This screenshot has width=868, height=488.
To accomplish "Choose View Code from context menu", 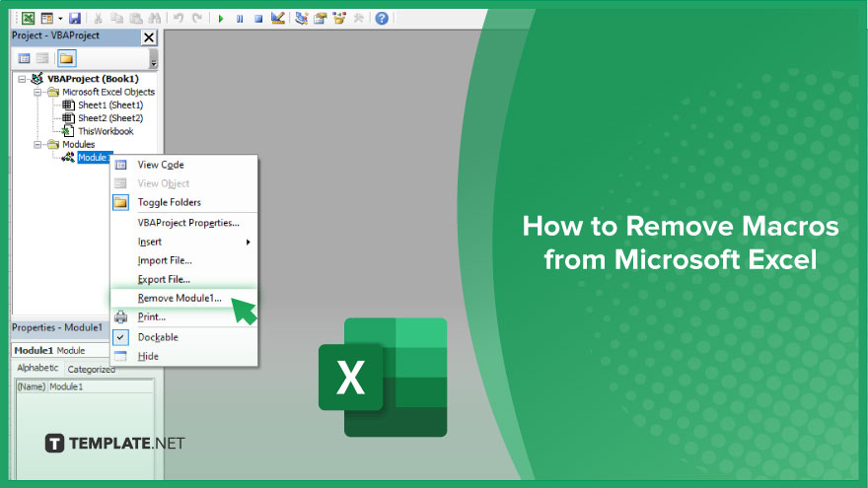I will (x=184, y=165).
